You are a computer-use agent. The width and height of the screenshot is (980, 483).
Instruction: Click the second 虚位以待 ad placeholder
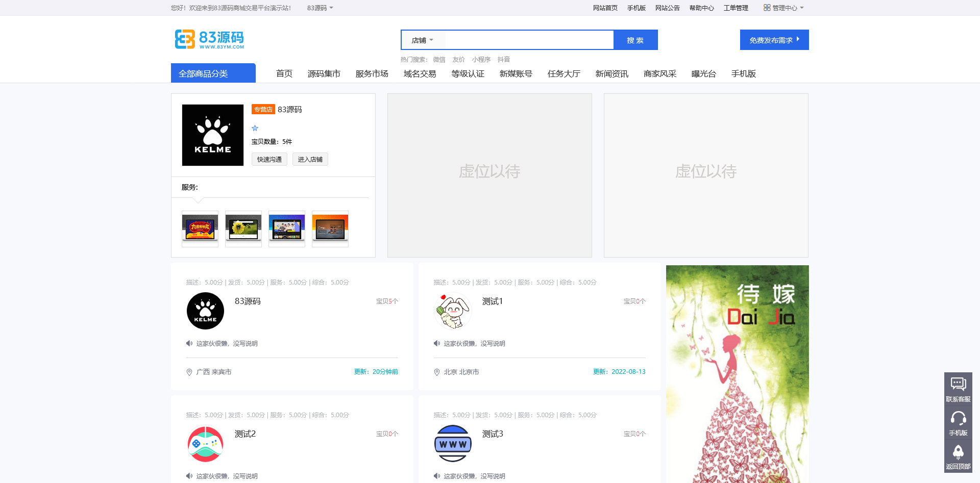[706, 175]
